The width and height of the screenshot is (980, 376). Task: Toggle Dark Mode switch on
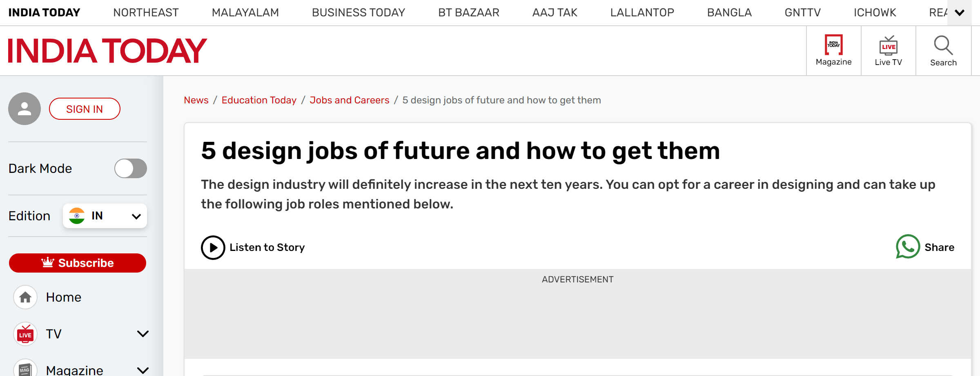pyautogui.click(x=131, y=168)
